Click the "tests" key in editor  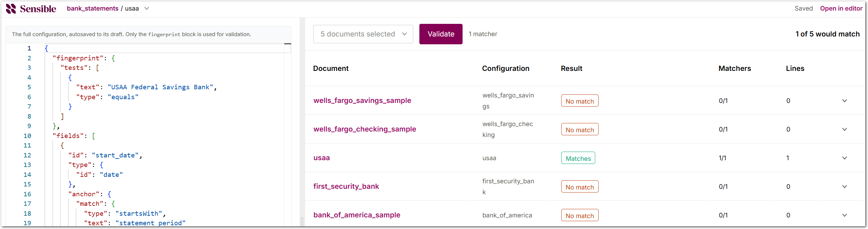[x=74, y=68]
